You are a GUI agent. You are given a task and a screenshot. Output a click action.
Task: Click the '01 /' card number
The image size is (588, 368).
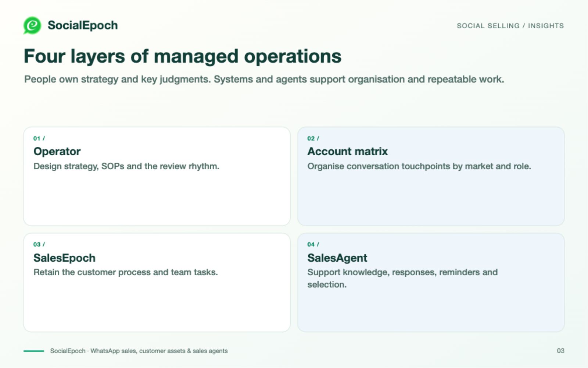click(39, 138)
